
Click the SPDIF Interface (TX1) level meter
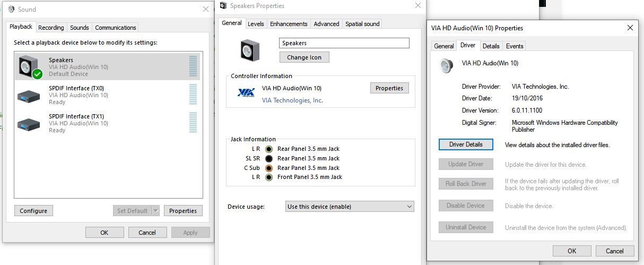point(193,123)
